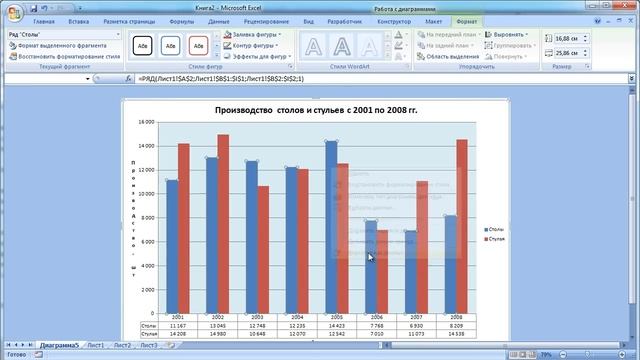Undo the last action in Quick Access
Image resolution: width=640 pixels, height=360 pixels.
point(44,8)
